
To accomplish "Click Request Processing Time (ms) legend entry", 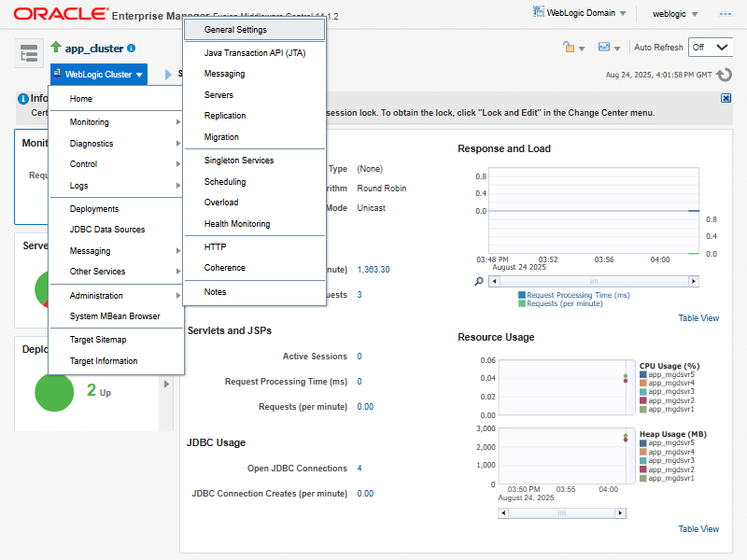I will (x=574, y=295).
